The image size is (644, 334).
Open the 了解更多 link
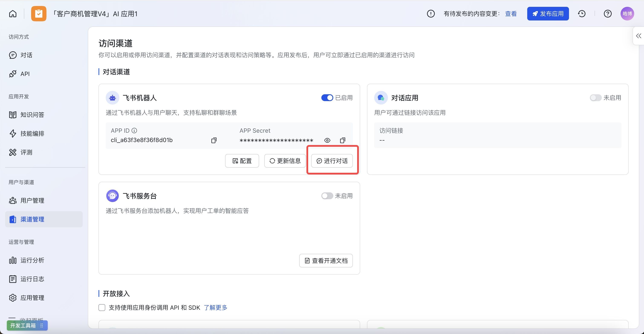pyautogui.click(x=215, y=308)
